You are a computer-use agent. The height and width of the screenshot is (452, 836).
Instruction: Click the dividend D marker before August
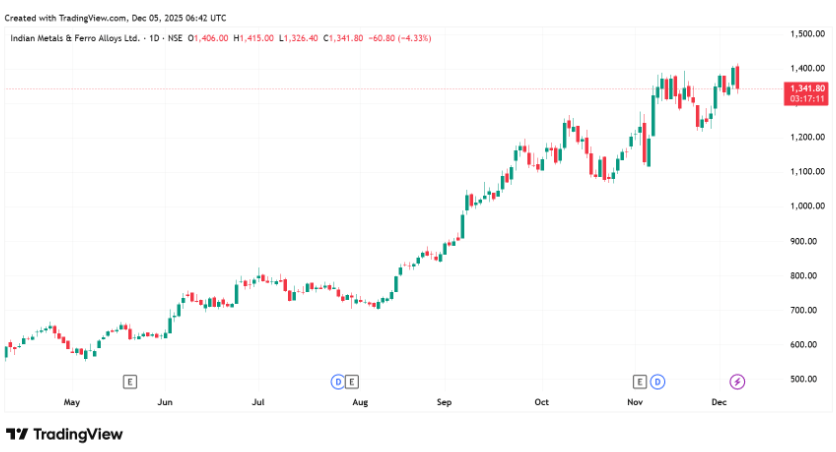[x=338, y=381]
